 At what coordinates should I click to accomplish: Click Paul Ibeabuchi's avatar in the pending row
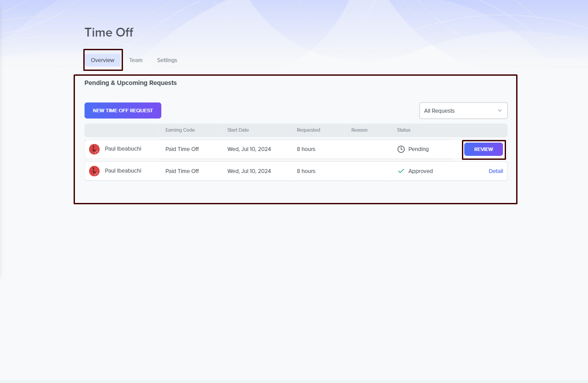click(x=94, y=149)
